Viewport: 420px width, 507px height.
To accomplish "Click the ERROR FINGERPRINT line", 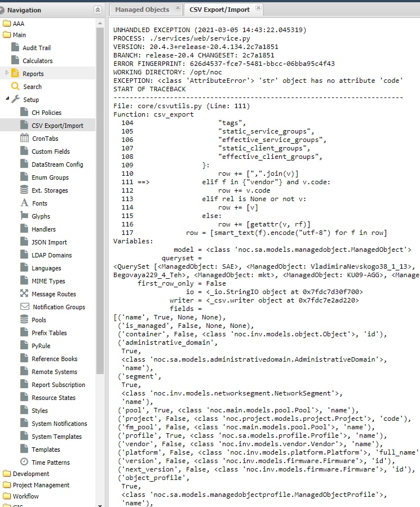I will 224,64.
